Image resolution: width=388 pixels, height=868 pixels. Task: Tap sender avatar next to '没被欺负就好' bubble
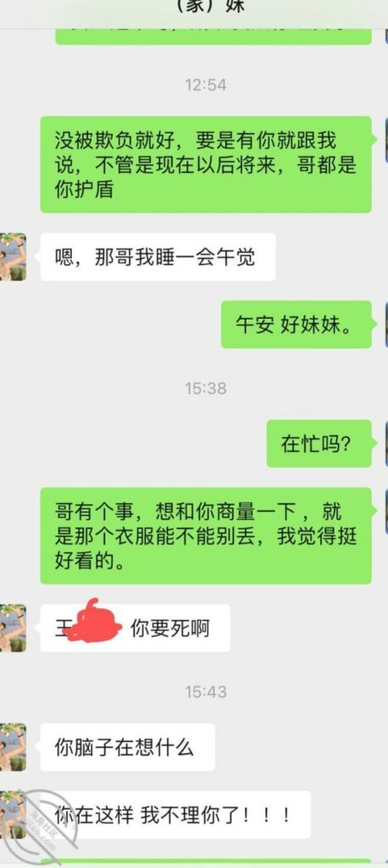(386, 140)
